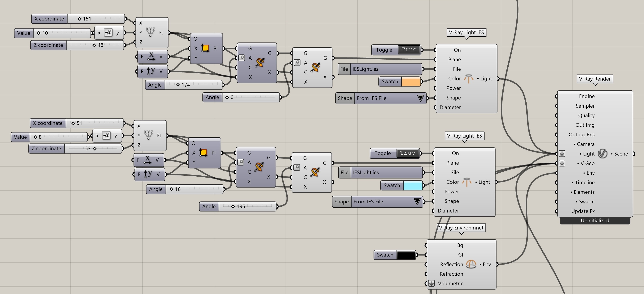Screen dimensions: 644x294
Task: Click the Value slider showing 8
Action: (x=59, y=137)
